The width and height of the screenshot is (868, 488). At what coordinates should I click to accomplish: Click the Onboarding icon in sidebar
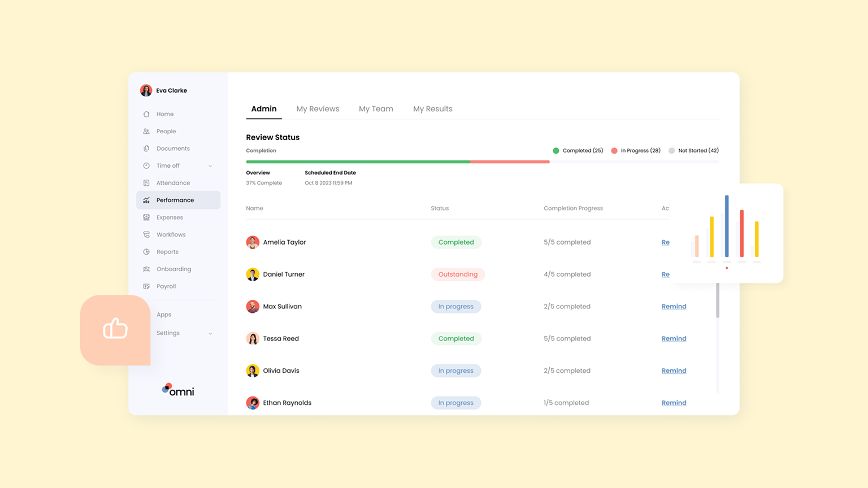pyautogui.click(x=146, y=269)
